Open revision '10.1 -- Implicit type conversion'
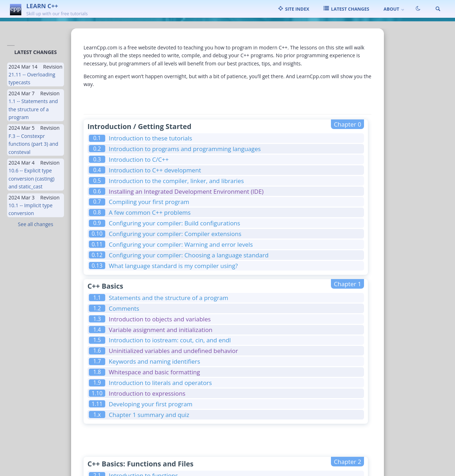 [30, 209]
